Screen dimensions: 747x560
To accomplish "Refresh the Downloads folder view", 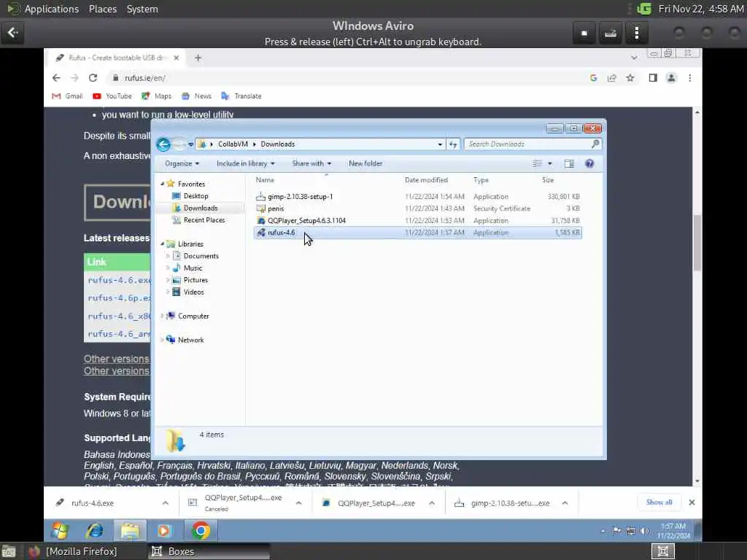I will [x=452, y=144].
